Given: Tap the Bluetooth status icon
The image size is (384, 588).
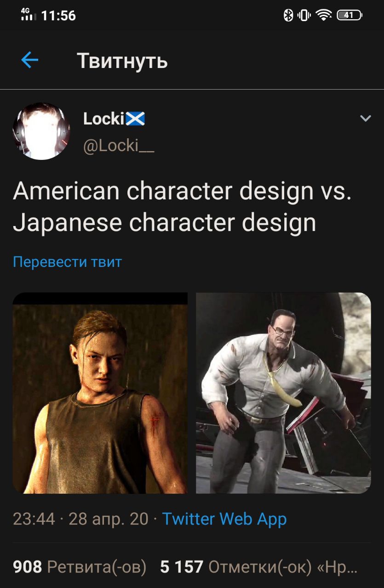Looking at the screenshot, I should pos(288,16).
